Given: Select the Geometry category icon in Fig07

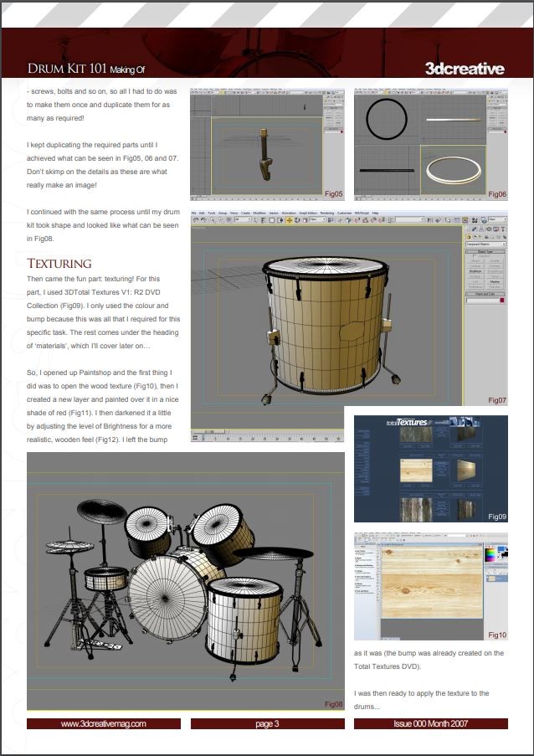Looking at the screenshot, I should [469, 237].
